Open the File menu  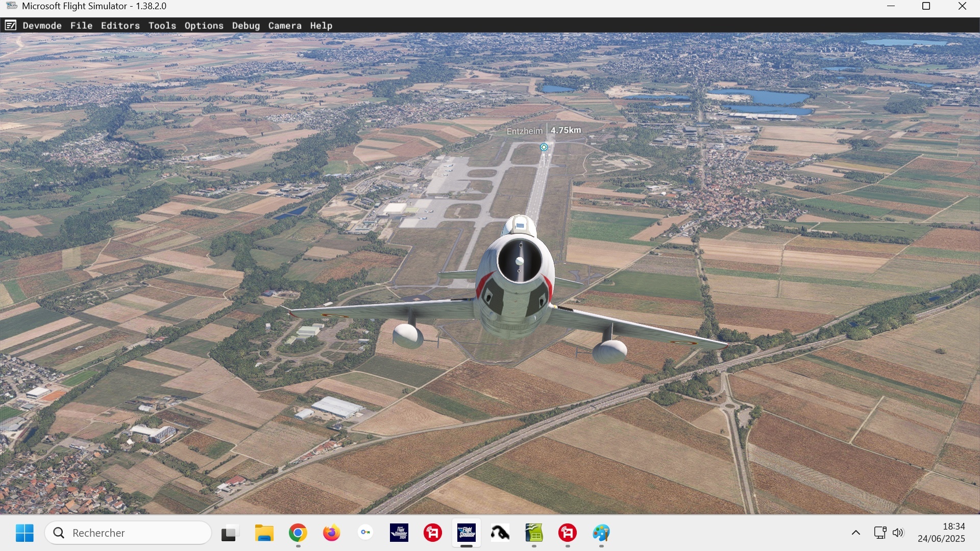[81, 26]
